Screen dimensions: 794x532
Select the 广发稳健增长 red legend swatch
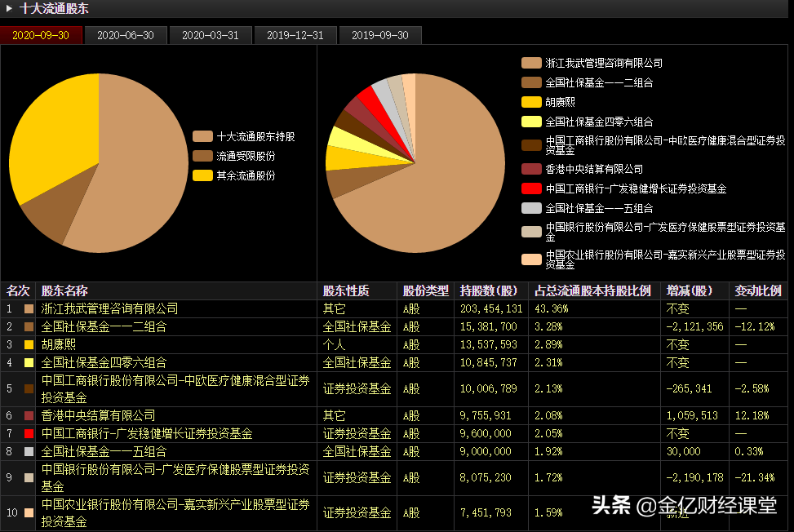(531, 188)
